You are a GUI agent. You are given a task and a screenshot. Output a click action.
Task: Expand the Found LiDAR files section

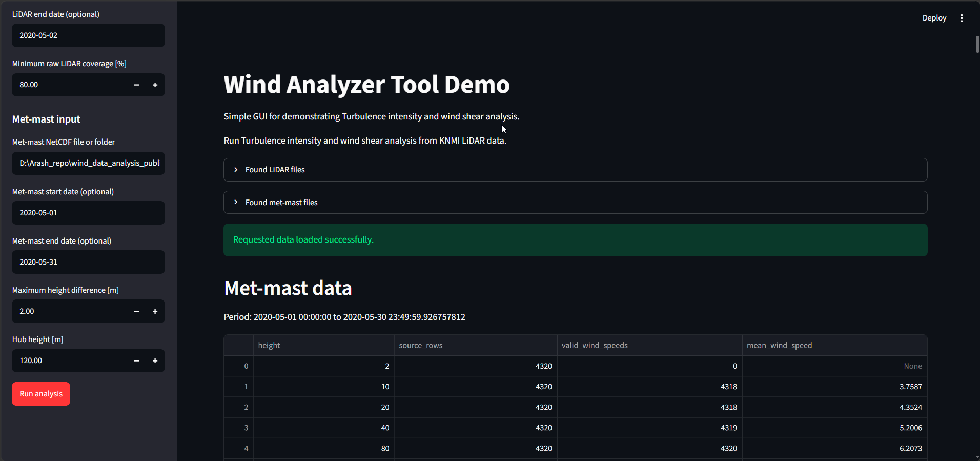(575, 170)
